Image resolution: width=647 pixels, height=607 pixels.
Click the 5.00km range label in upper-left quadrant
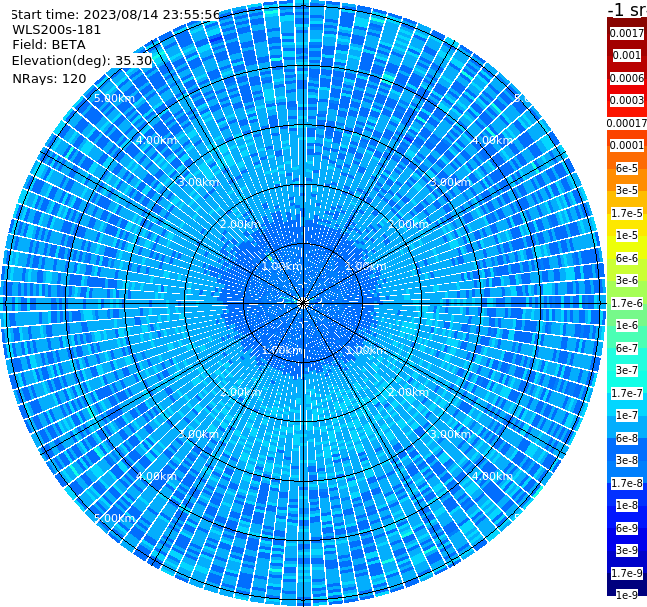click(x=114, y=98)
